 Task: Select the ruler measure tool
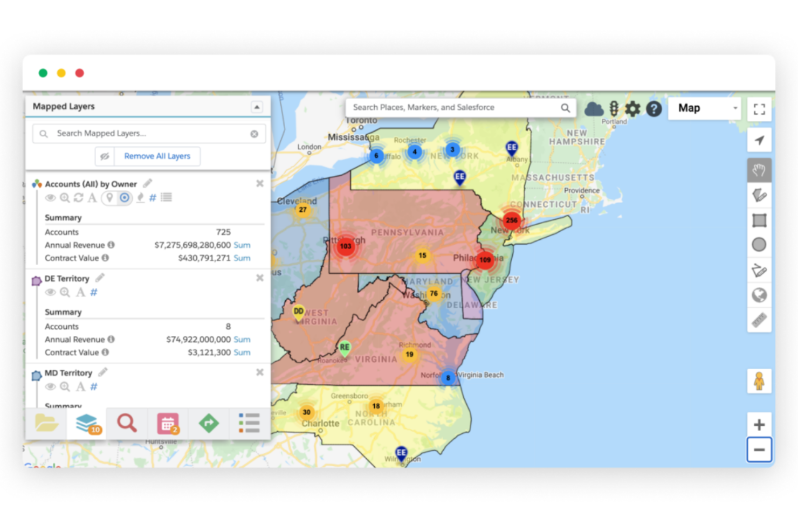pyautogui.click(x=759, y=320)
